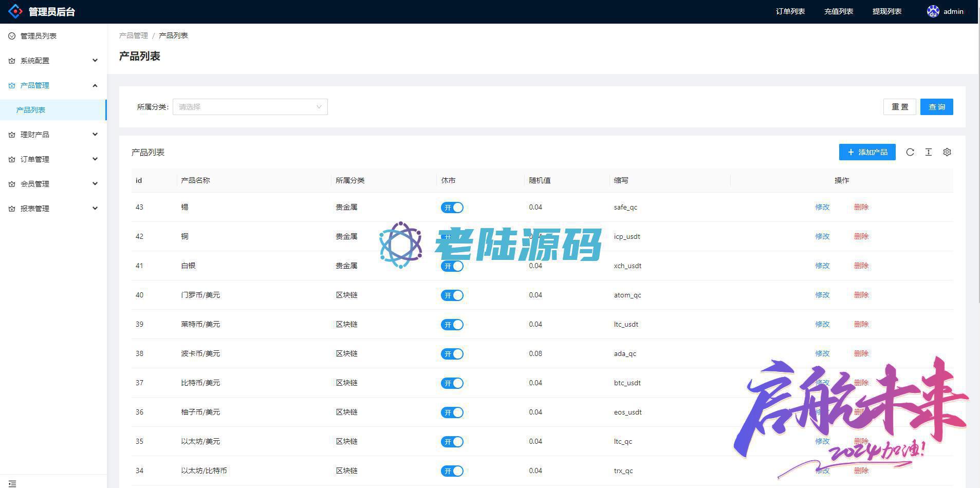Click the 添加产品 button
Image resolution: width=980 pixels, height=488 pixels.
[x=867, y=152]
